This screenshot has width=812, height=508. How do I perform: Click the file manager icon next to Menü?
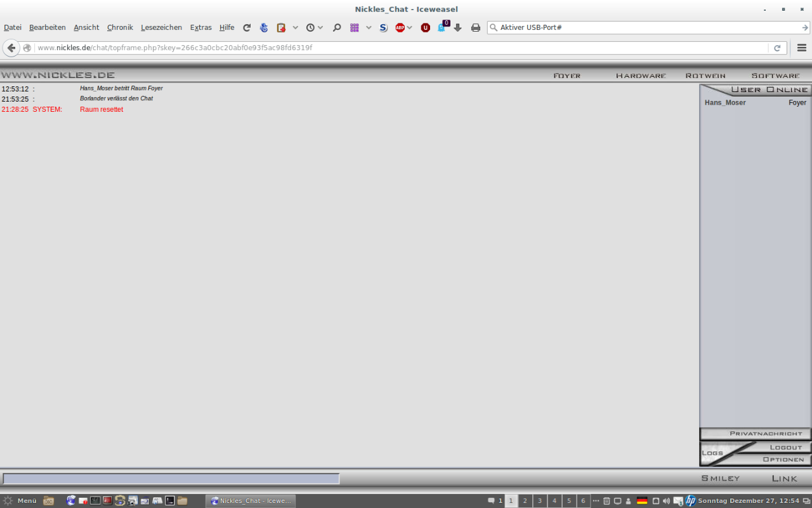point(49,500)
